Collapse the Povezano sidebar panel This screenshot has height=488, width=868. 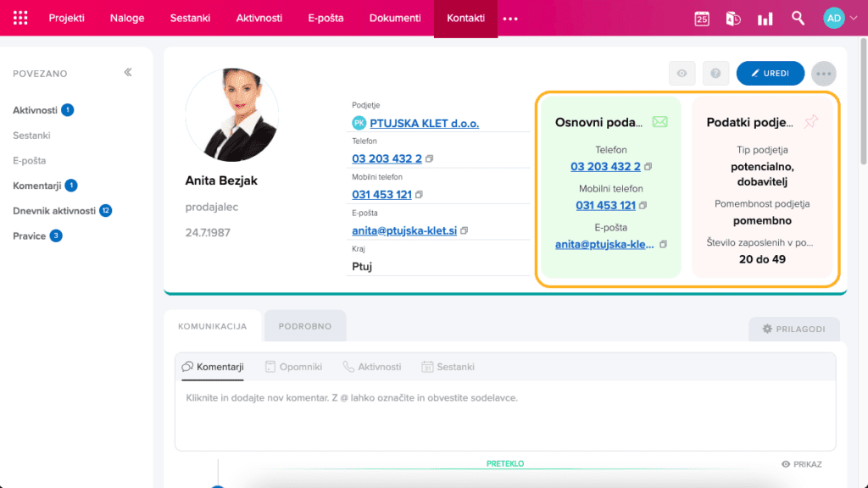[x=128, y=73]
